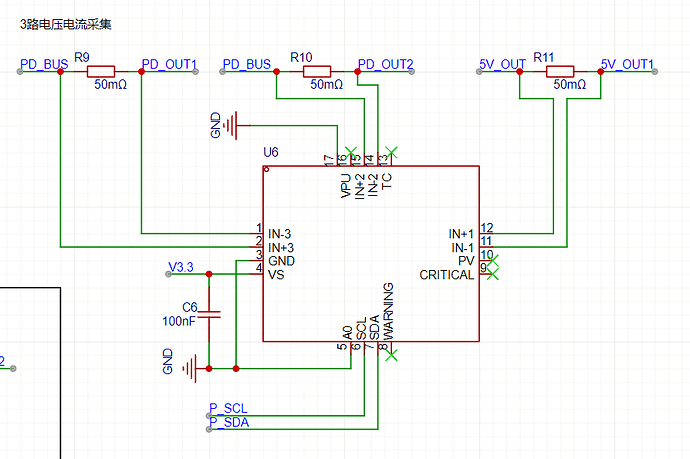Click the PD_OUT2 net label
690x459 pixels.
tap(385, 64)
